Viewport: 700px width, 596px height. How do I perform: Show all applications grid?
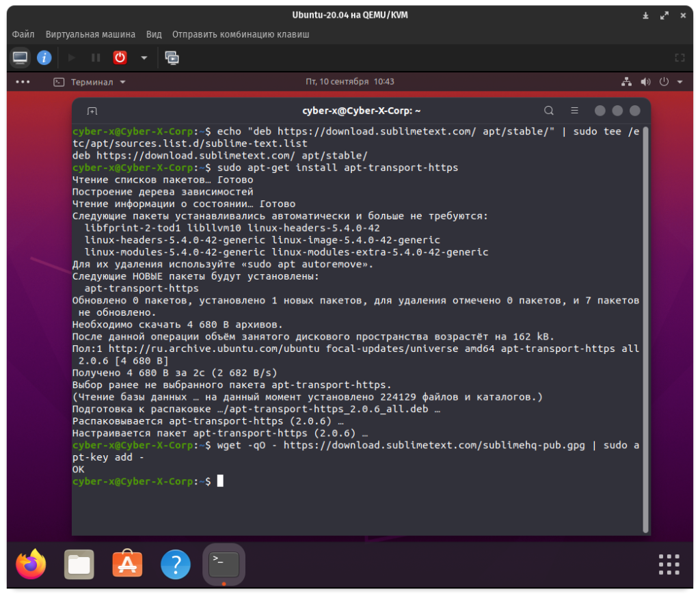click(x=669, y=565)
